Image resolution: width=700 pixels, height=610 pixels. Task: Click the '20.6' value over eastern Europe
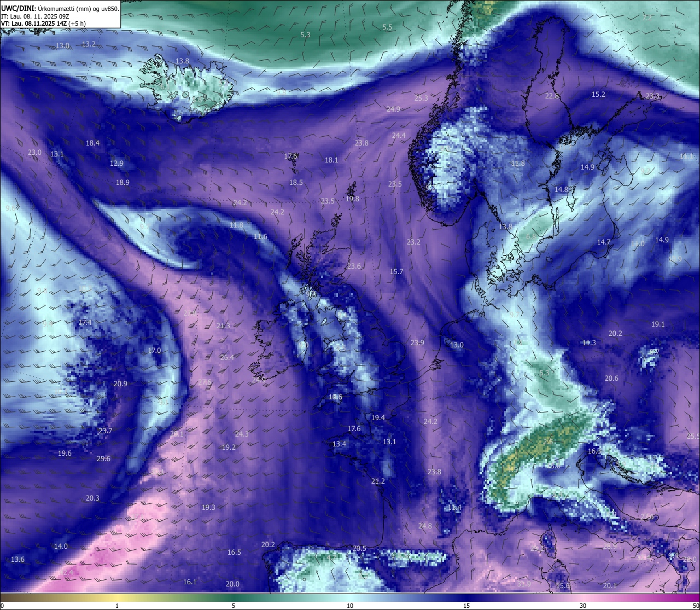(x=611, y=379)
